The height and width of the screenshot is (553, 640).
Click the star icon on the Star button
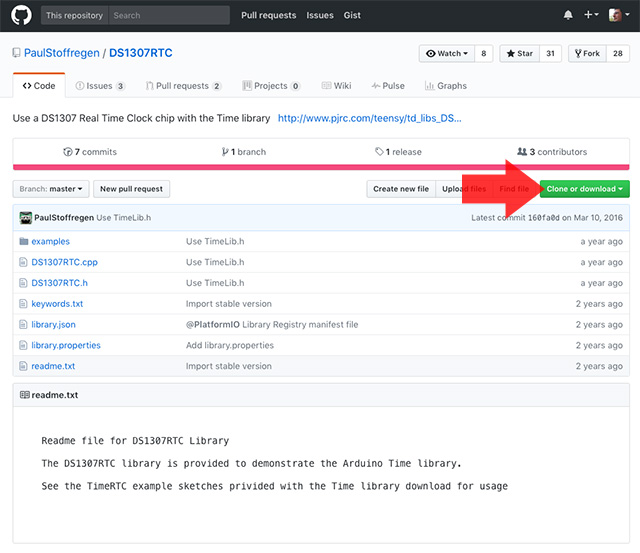tap(511, 53)
